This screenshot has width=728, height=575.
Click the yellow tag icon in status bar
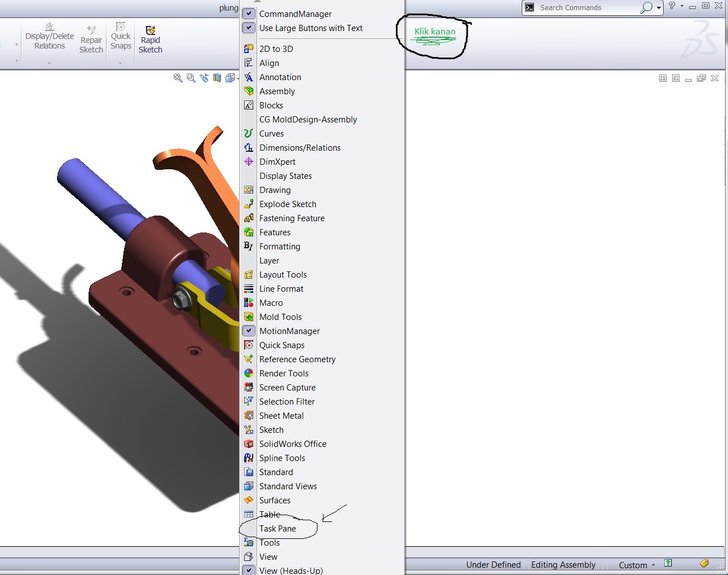[x=704, y=563]
